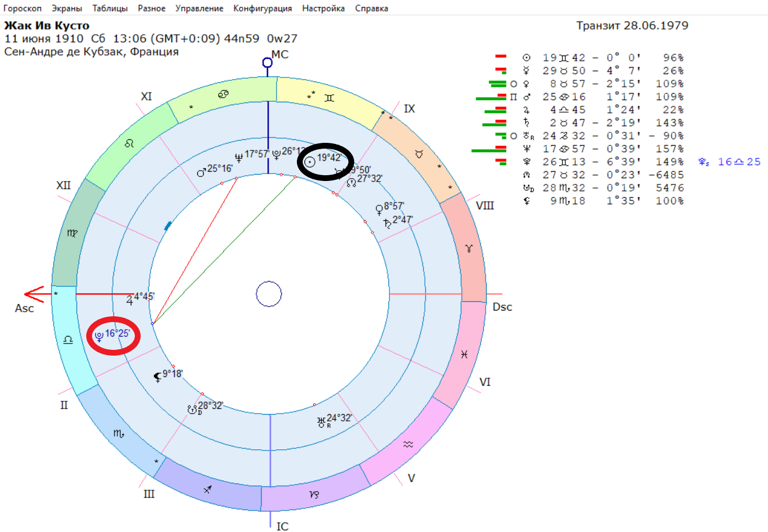Click the -6485 value in the North Node row
The image size is (768, 532).
tap(667, 175)
